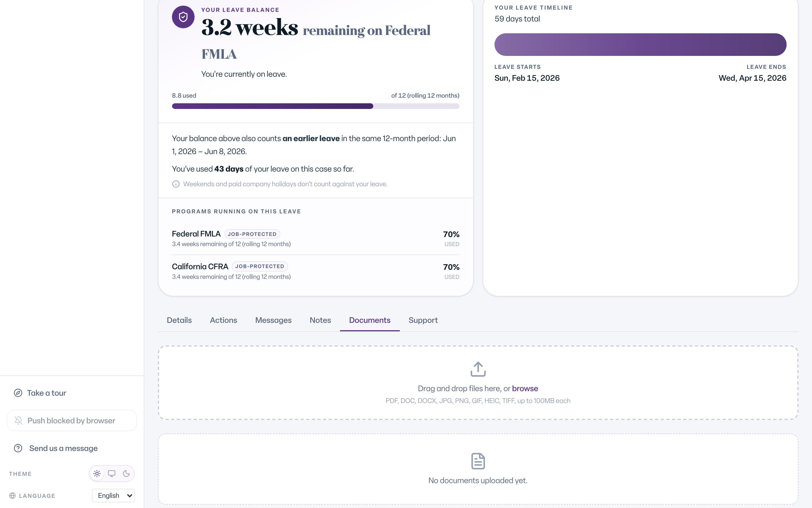Click the Wed, Apr 15, 2026 end date
This screenshot has width=812, height=508.
click(752, 78)
